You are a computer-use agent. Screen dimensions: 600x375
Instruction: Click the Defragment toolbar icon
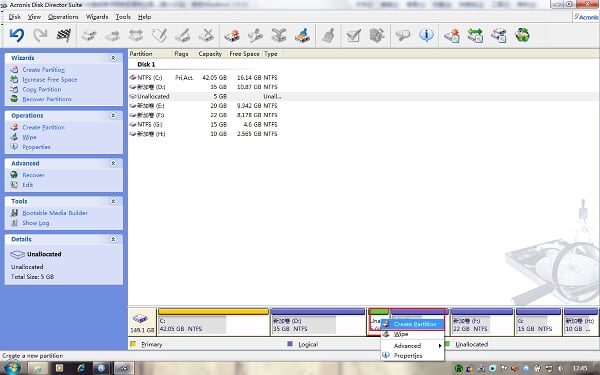377,36
